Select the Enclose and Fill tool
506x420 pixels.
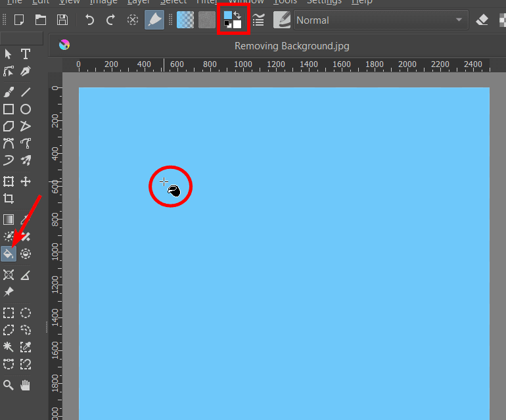26,254
